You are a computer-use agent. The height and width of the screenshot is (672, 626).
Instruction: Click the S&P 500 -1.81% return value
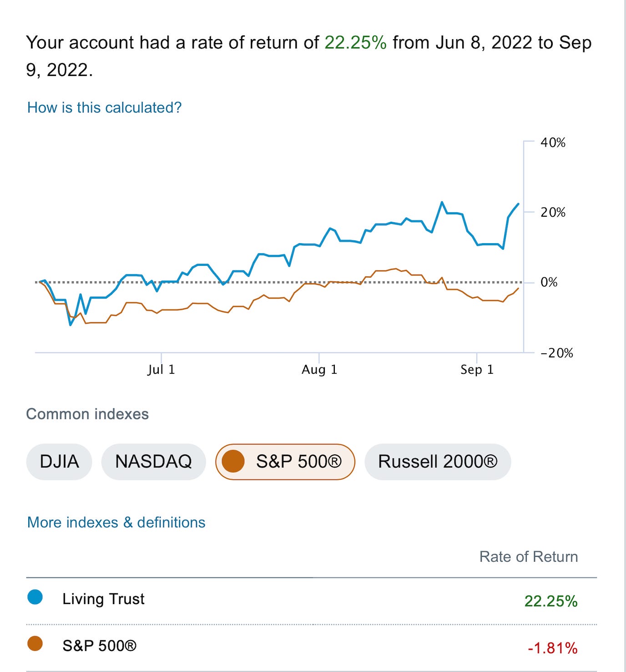click(x=552, y=647)
